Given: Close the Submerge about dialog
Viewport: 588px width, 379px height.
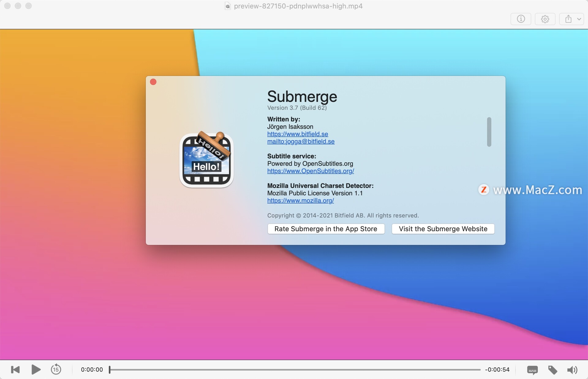Looking at the screenshot, I should tap(153, 82).
